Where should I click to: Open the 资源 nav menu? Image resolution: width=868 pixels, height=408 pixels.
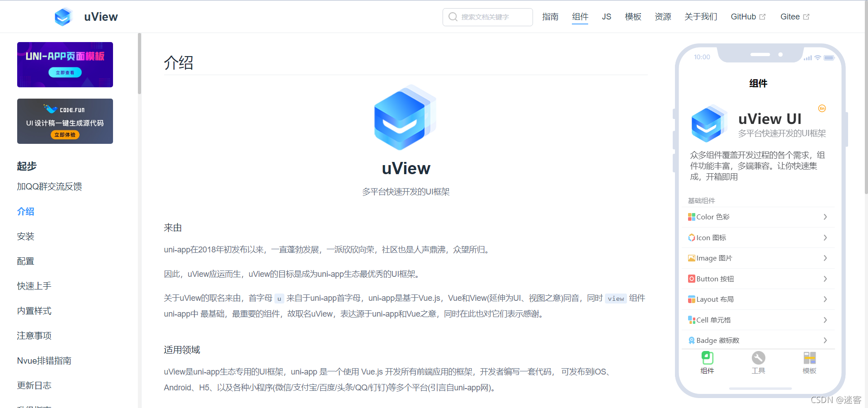tap(663, 17)
